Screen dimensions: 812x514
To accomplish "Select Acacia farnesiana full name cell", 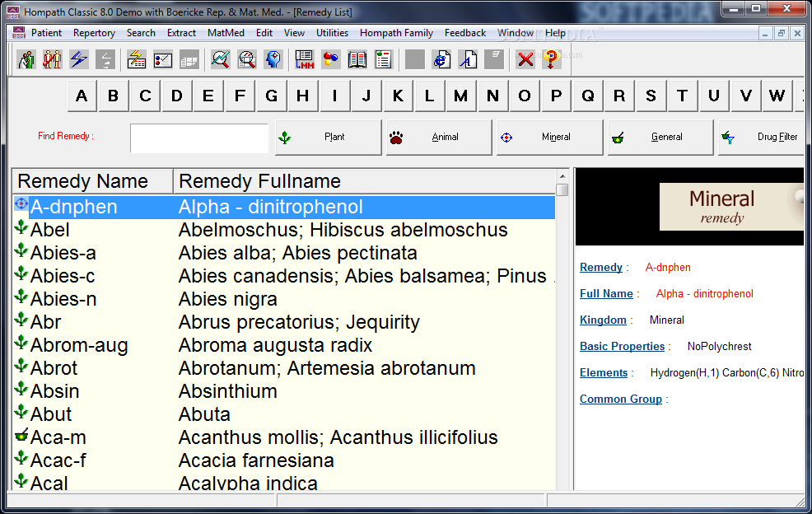I will 256,460.
